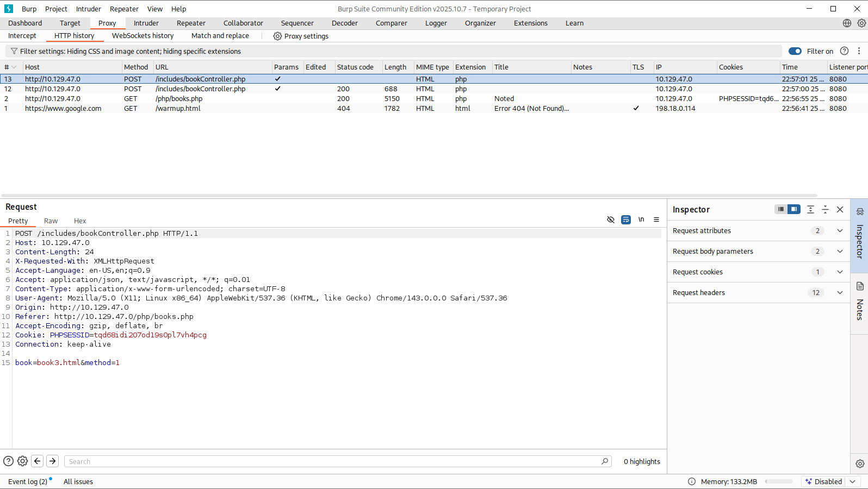
Task: Open search settings gear beside the search bar
Action: [x=22, y=461]
